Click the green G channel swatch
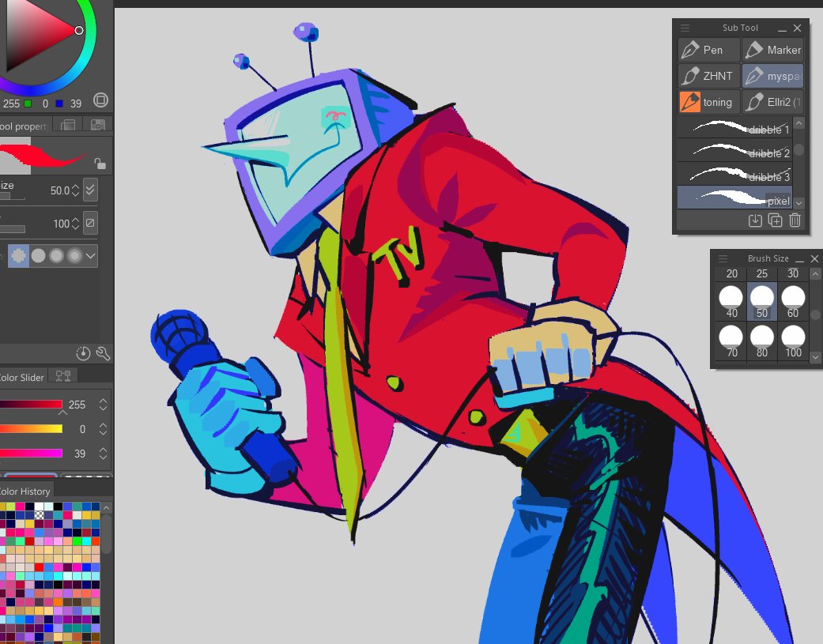This screenshot has height=644, width=823. click(28, 104)
